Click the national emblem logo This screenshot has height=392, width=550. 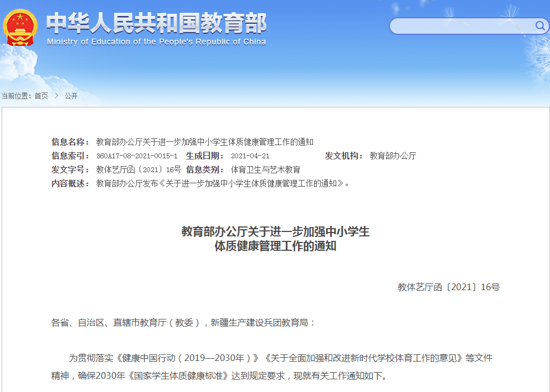pos(20,27)
